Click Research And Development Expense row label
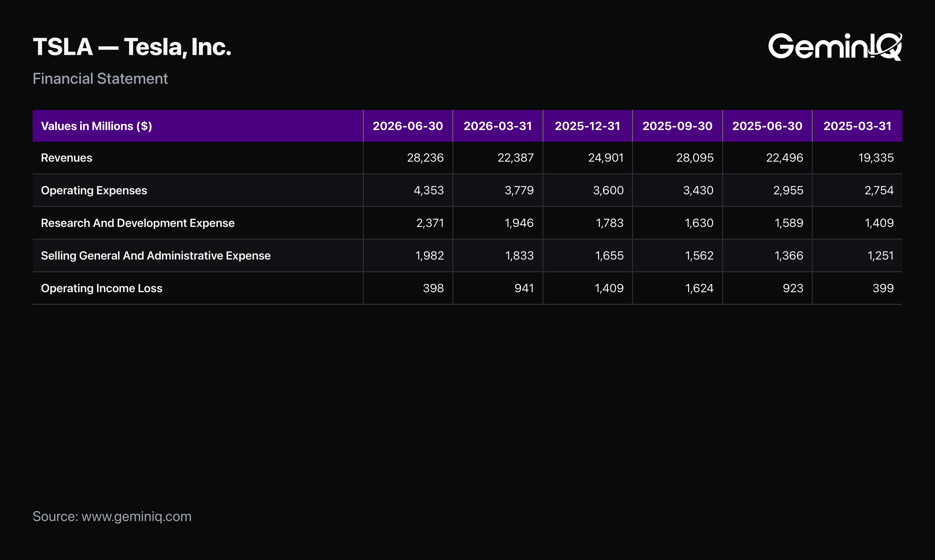The width and height of the screenshot is (935, 560). [x=138, y=223]
